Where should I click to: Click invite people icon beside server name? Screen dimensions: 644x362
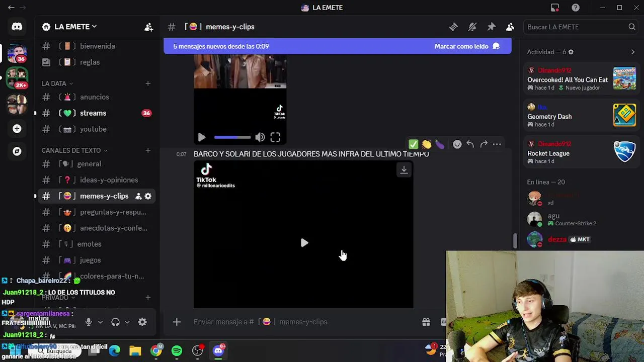148,27
